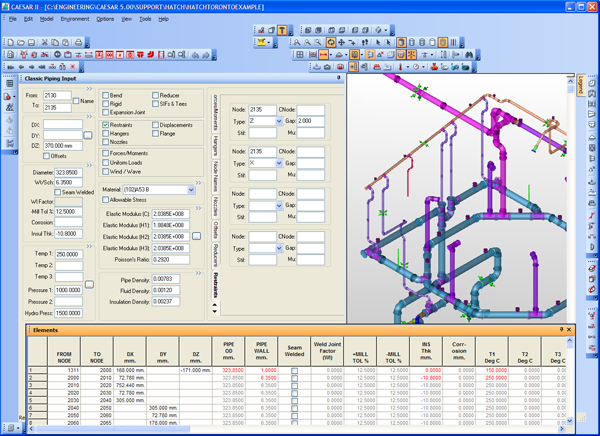Expand the first restraint Type dropdown

[x=279, y=121]
